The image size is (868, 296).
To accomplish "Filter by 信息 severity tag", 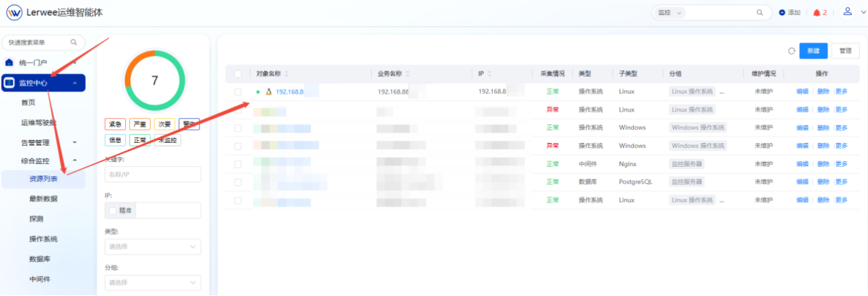I will pyautogui.click(x=114, y=140).
